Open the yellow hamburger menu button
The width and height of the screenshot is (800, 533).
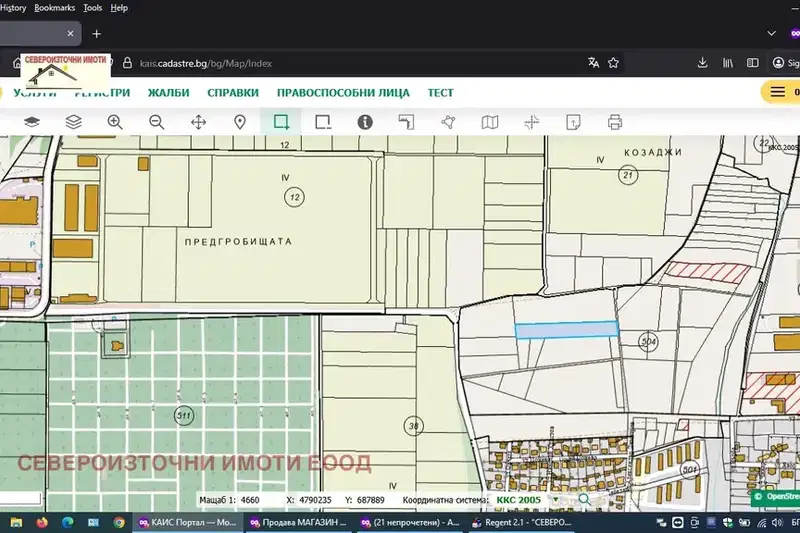[x=778, y=92]
